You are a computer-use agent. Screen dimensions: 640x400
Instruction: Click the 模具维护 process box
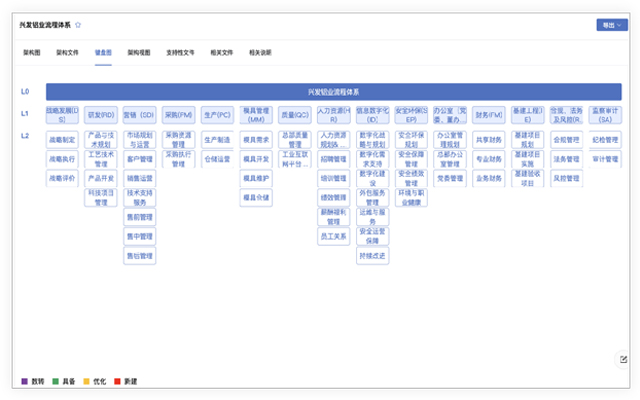[x=256, y=178]
